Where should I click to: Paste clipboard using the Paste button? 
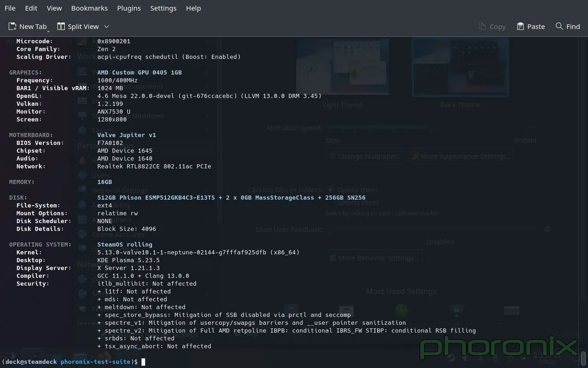point(531,27)
